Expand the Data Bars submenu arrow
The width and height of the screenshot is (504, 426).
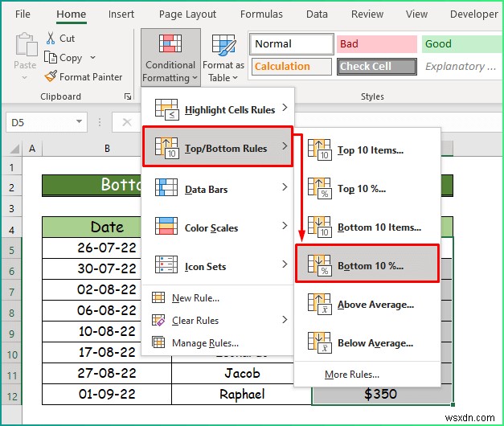[x=285, y=187]
